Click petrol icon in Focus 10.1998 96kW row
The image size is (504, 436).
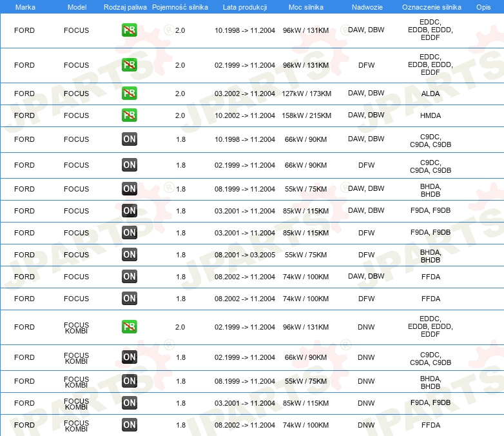click(x=129, y=30)
